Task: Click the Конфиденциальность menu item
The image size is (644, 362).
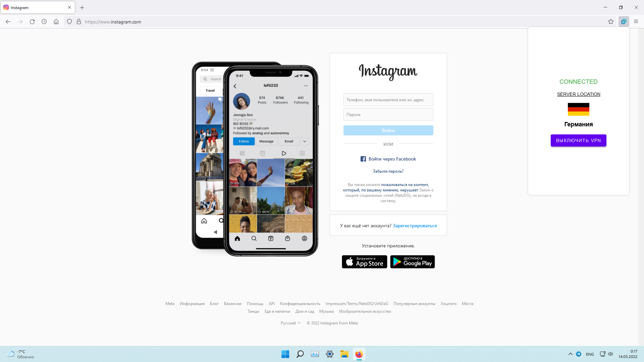Action: pos(300,304)
